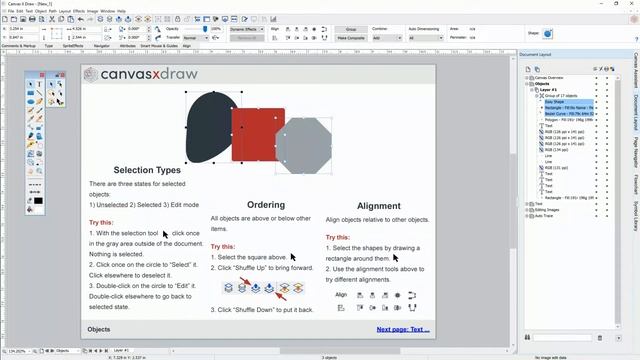Viewport: 640px width, 360px height.
Task: Open the Canvas Assistant side tab
Action: 636,70
